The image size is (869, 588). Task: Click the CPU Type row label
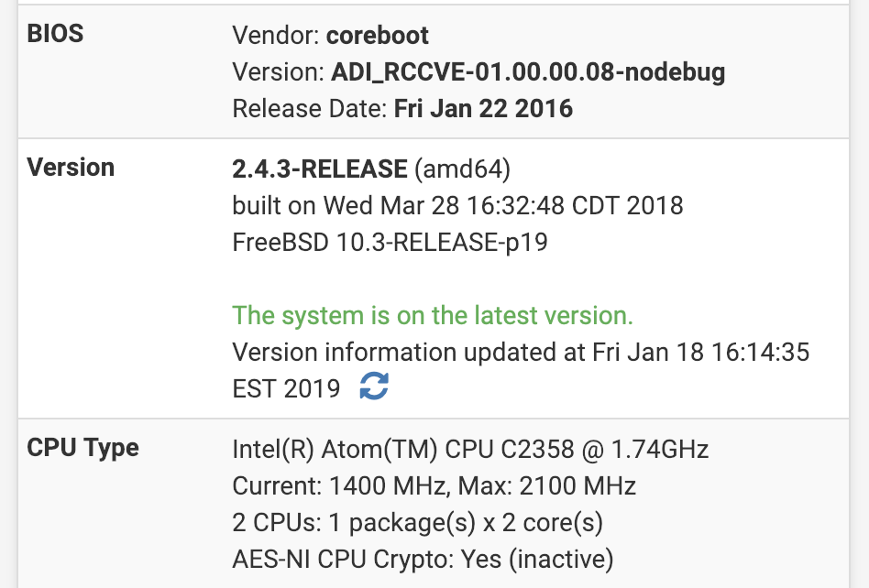tap(82, 448)
